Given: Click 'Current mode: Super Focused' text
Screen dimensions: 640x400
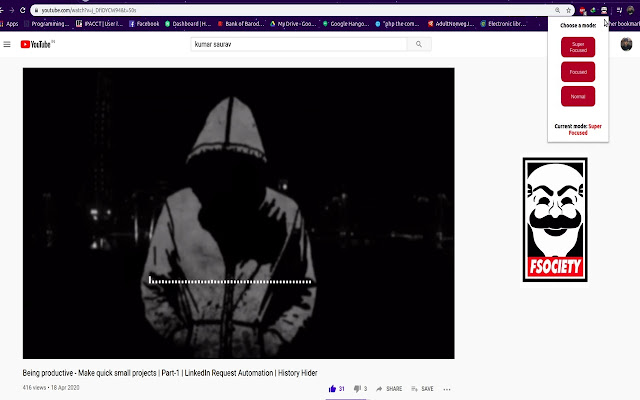Looking at the screenshot, I should 578,129.
